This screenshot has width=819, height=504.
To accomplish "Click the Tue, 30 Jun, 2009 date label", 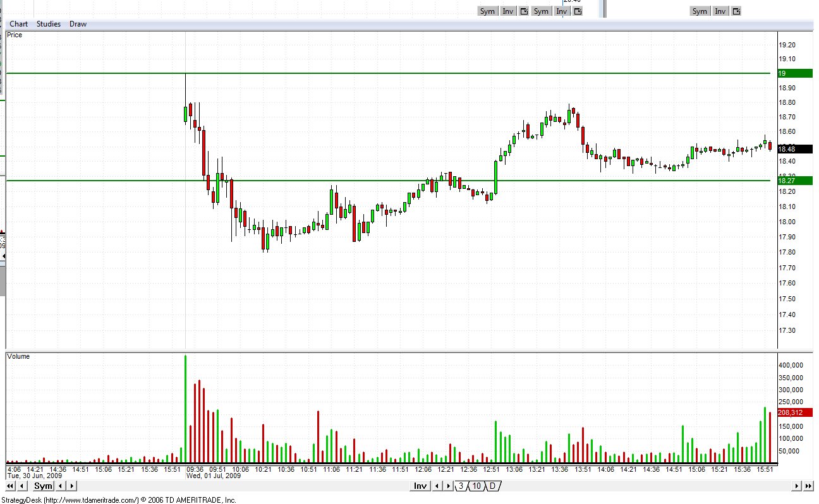I will (x=35, y=476).
